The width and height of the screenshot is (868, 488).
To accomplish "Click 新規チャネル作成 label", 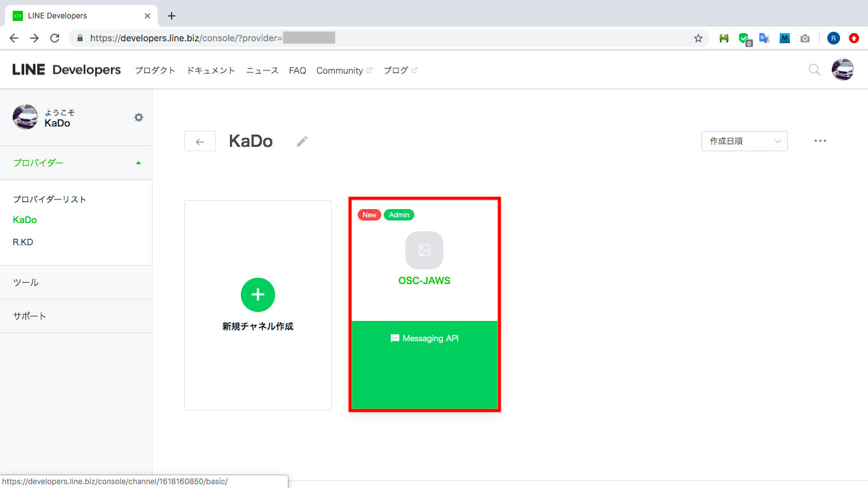I will click(258, 327).
